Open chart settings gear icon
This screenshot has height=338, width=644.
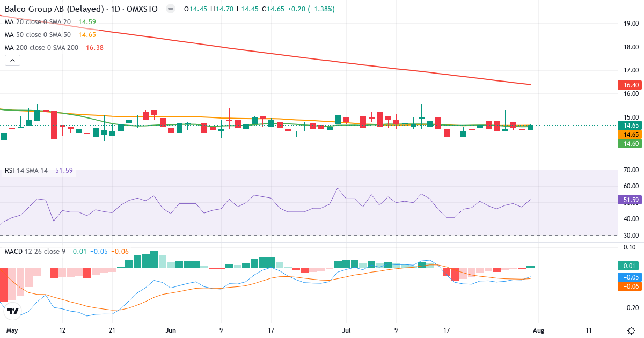tap(631, 330)
